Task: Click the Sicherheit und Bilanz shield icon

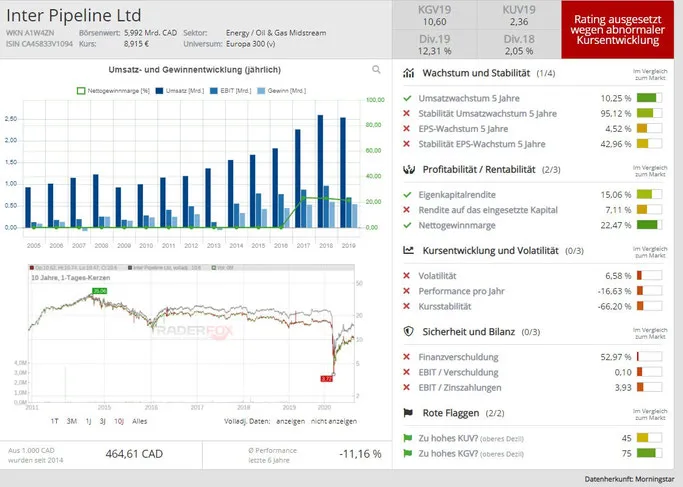Action: [x=408, y=331]
